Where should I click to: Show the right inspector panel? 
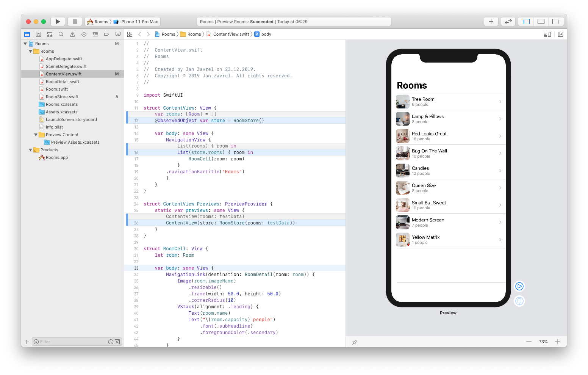click(556, 21)
